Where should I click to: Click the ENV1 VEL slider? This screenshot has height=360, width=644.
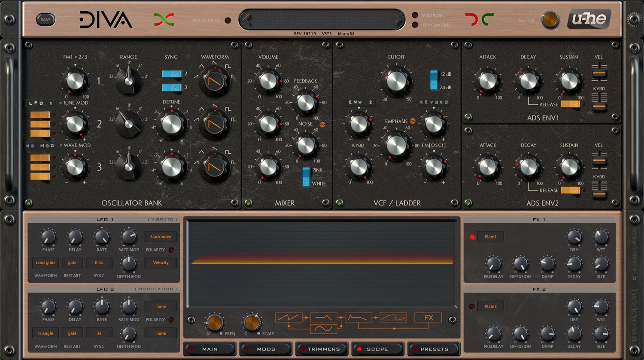[599, 73]
